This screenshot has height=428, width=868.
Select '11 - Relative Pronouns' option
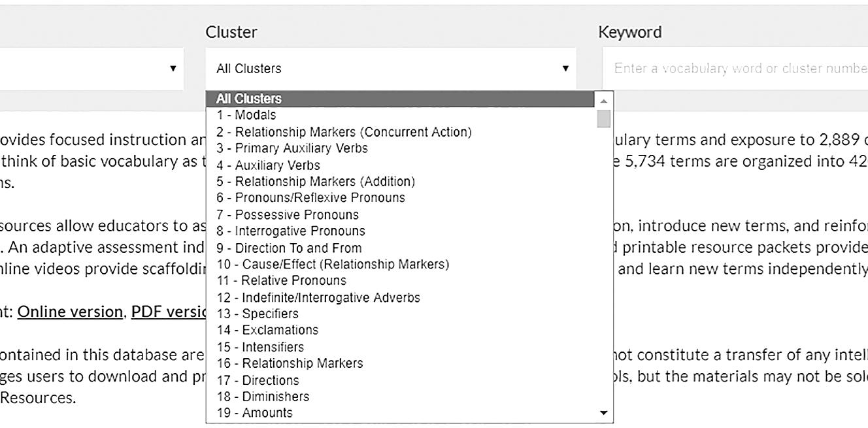point(282,280)
